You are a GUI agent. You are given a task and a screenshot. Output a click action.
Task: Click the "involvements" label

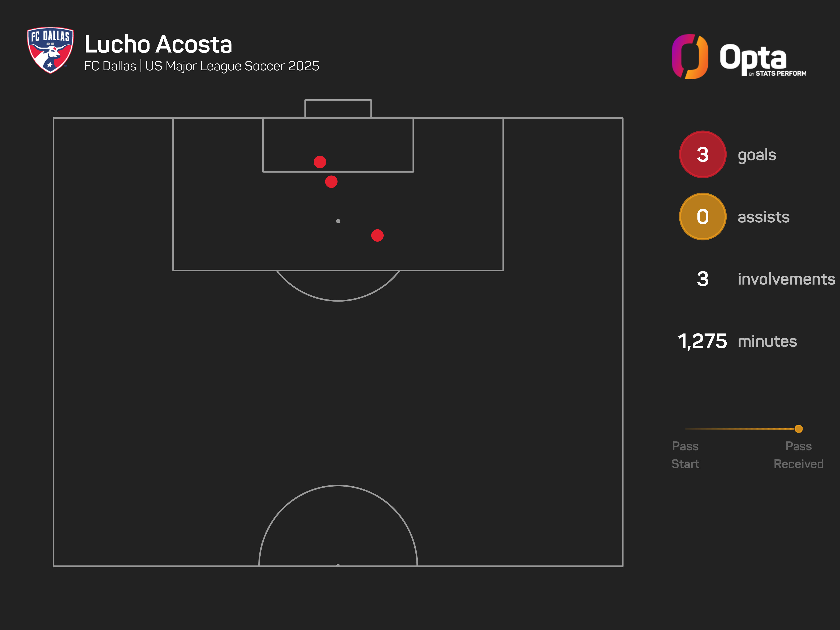tap(786, 279)
